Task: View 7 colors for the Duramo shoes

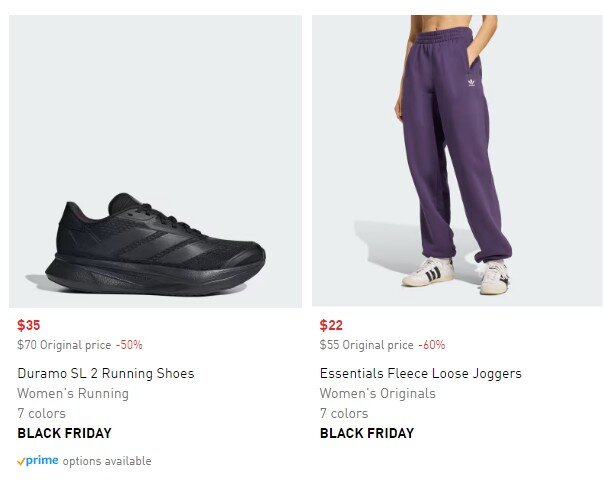Action: tap(41, 414)
